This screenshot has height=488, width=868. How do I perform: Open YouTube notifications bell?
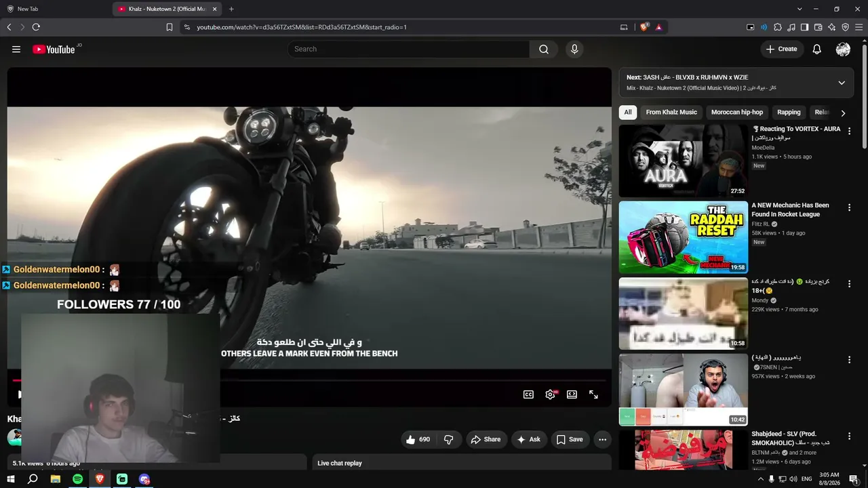click(x=817, y=49)
